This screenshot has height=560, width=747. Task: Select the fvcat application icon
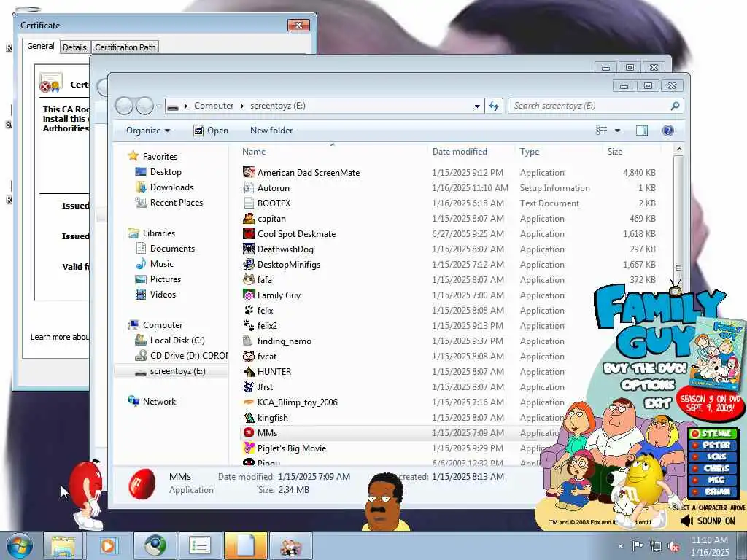coord(248,356)
